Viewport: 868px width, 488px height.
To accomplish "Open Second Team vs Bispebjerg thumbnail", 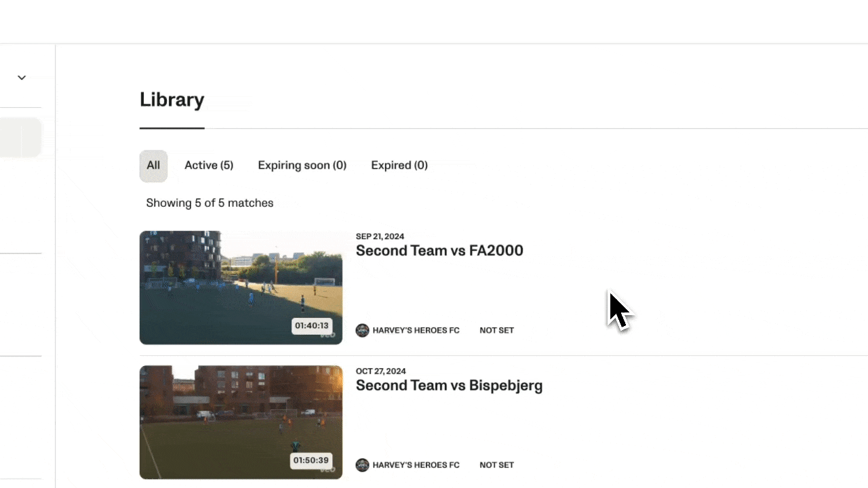I will (x=241, y=422).
